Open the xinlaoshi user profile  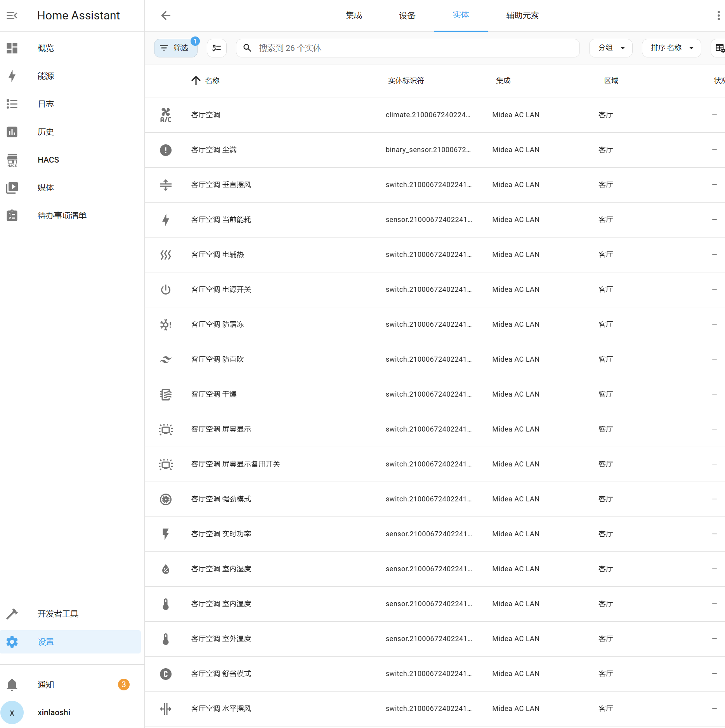70,712
